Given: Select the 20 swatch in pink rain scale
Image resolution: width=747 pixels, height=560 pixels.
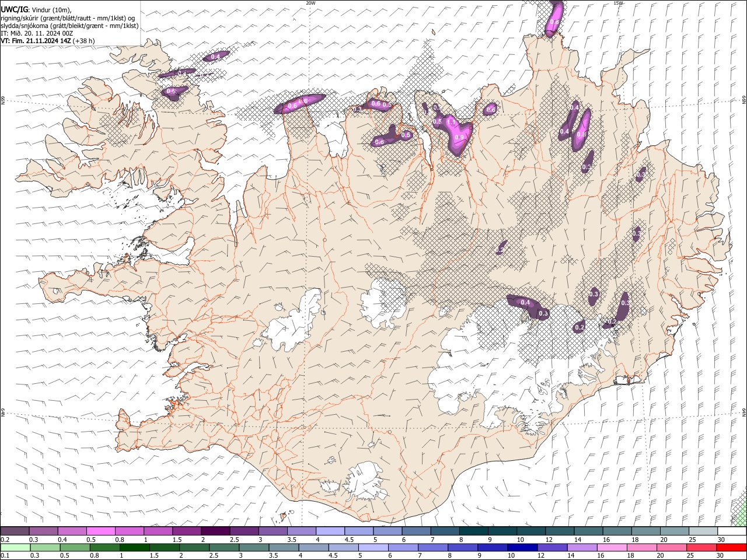Looking at the screenshot, I should pyautogui.click(x=671, y=548).
